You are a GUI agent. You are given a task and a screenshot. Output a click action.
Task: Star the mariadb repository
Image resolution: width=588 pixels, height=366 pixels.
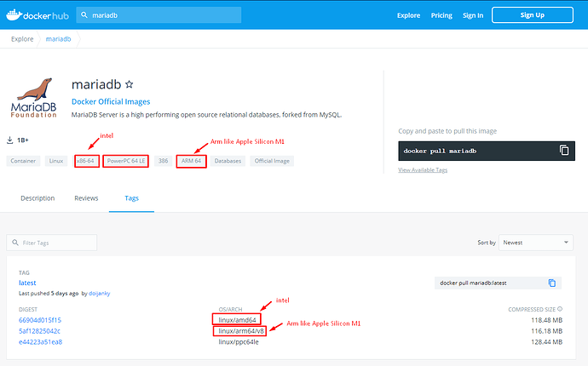tap(129, 84)
